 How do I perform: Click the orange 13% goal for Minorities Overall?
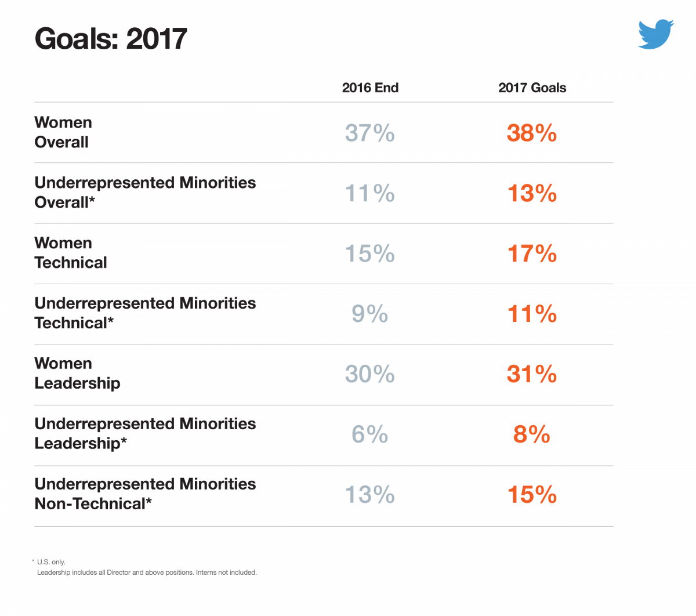tap(531, 193)
